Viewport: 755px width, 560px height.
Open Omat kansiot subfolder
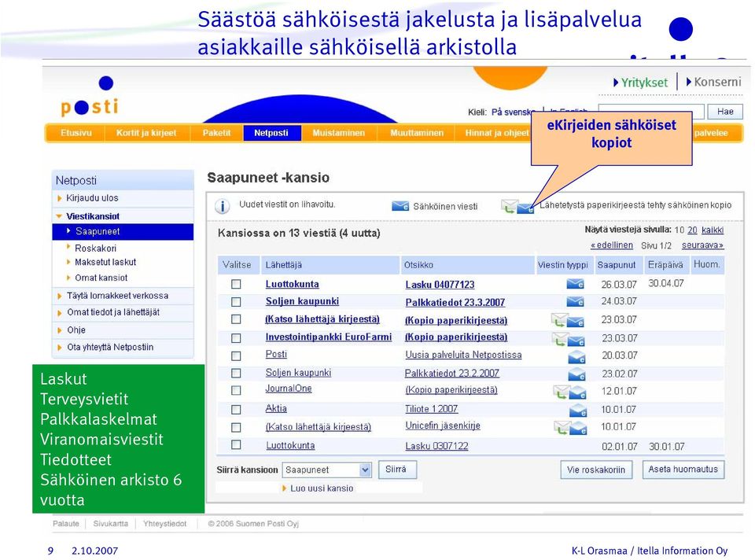tap(101, 278)
